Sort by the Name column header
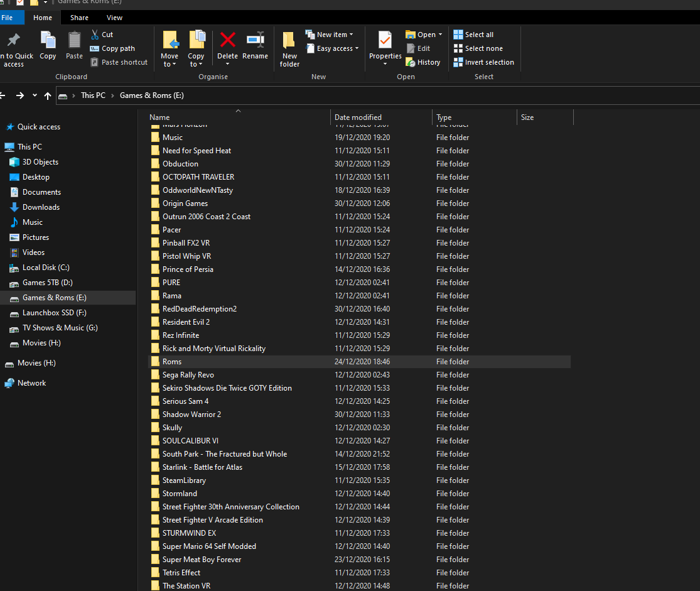This screenshot has height=591, width=700. tap(239, 117)
